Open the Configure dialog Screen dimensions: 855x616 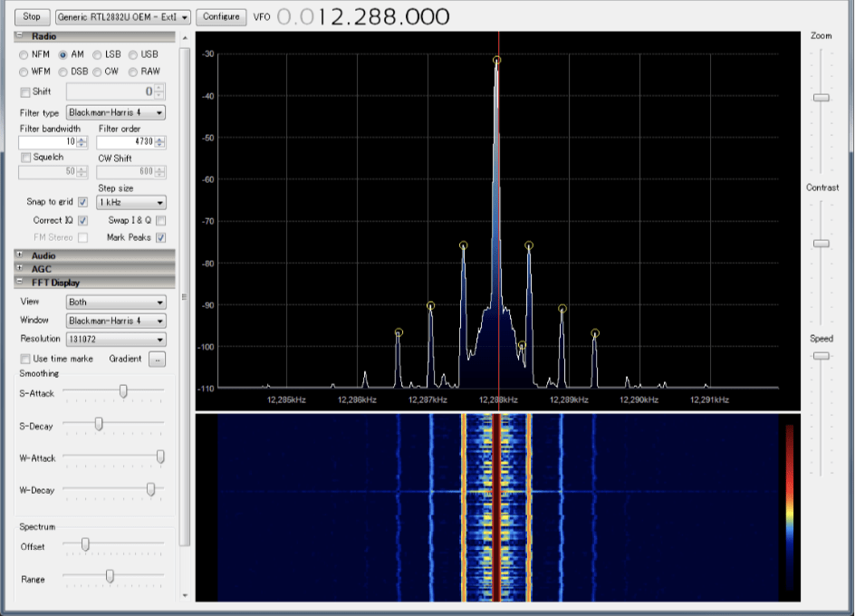pyautogui.click(x=221, y=17)
